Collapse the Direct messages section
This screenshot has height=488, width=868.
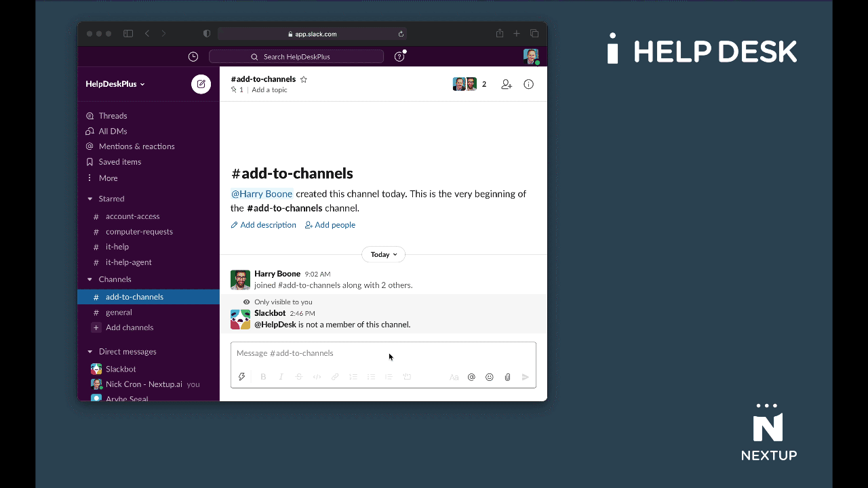90,352
